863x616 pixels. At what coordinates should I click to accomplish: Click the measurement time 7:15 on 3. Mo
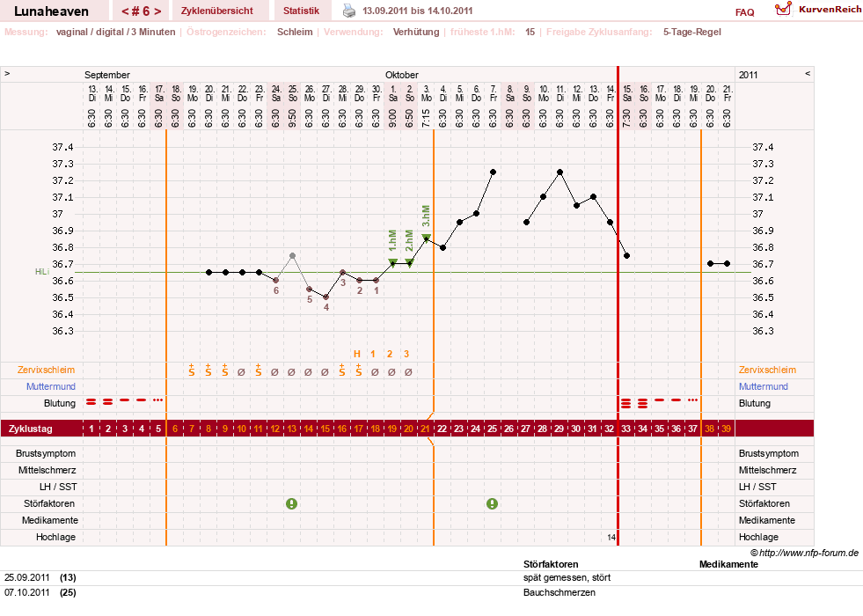pyautogui.click(x=426, y=118)
